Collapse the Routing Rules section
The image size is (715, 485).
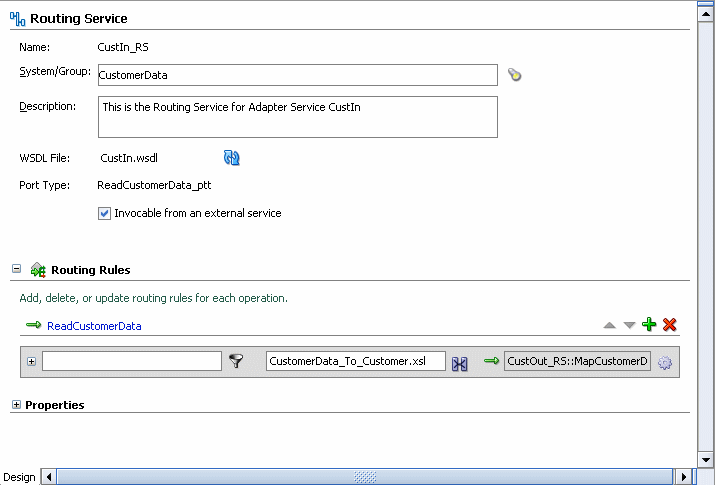point(16,269)
